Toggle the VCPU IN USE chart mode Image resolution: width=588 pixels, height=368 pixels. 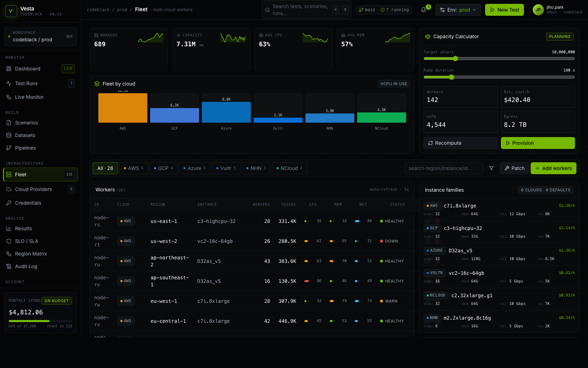(393, 84)
